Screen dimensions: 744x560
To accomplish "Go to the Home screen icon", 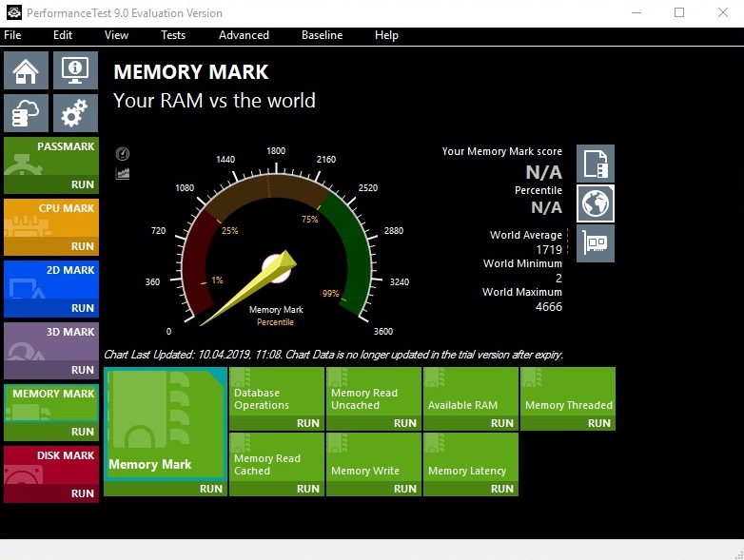I will (x=26, y=70).
